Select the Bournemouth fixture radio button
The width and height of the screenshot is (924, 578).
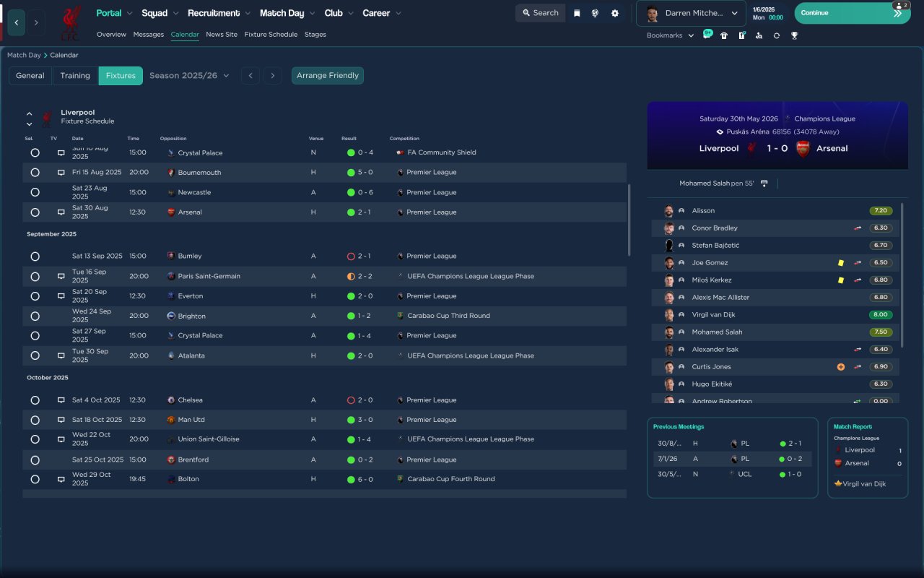point(35,173)
